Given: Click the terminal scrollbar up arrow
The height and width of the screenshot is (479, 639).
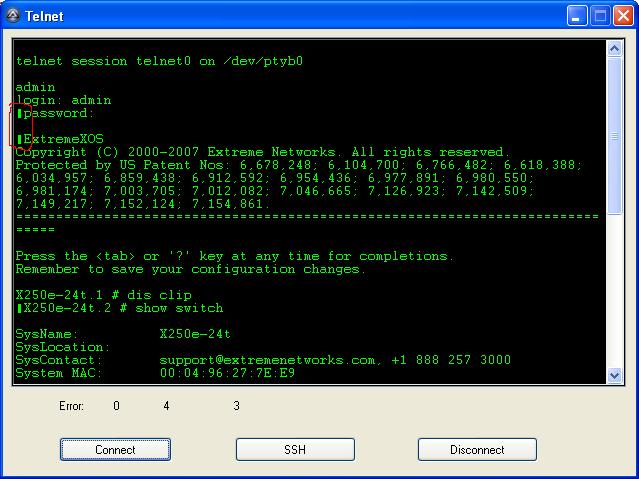Looking at the screenshot, I should pyautogui.click(x=614, y=49).
